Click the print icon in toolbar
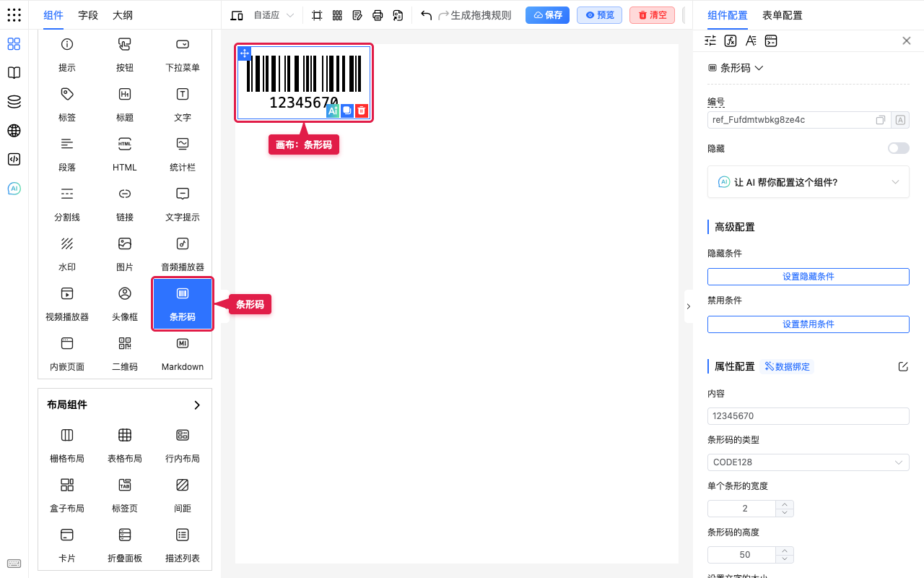 pyautogui.click(x=378, y=15)
